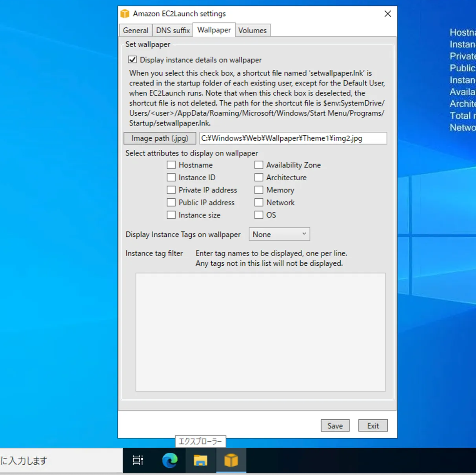The height and width of the screenshot is (475, 476).
Task: Open the DNS suffix tab
Action: tap(173, 30)
